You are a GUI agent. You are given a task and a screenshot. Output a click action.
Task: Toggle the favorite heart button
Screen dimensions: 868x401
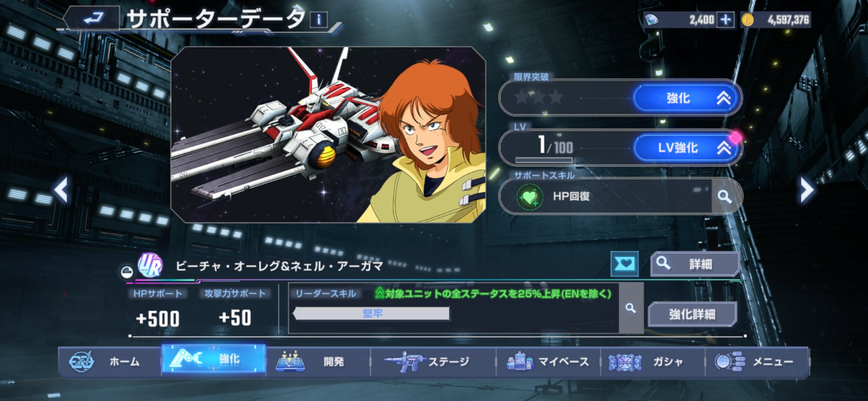tap(624, 264)
